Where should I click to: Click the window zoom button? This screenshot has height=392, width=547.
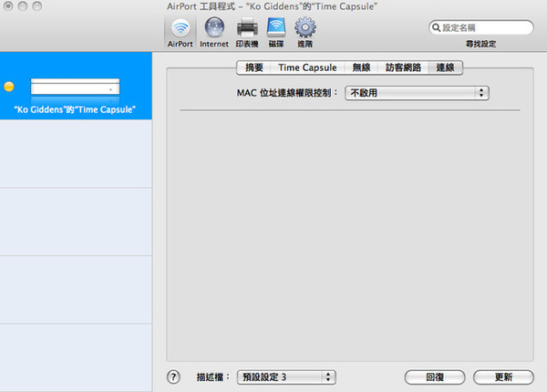(x=37, y=6)
